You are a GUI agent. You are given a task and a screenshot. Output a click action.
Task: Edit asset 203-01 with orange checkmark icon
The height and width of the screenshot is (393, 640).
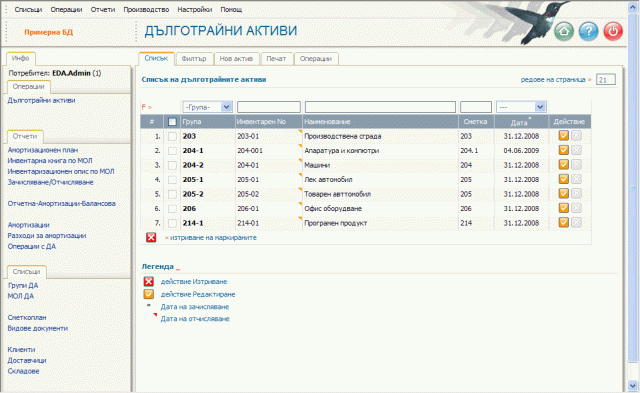click(x=564, y=135)
